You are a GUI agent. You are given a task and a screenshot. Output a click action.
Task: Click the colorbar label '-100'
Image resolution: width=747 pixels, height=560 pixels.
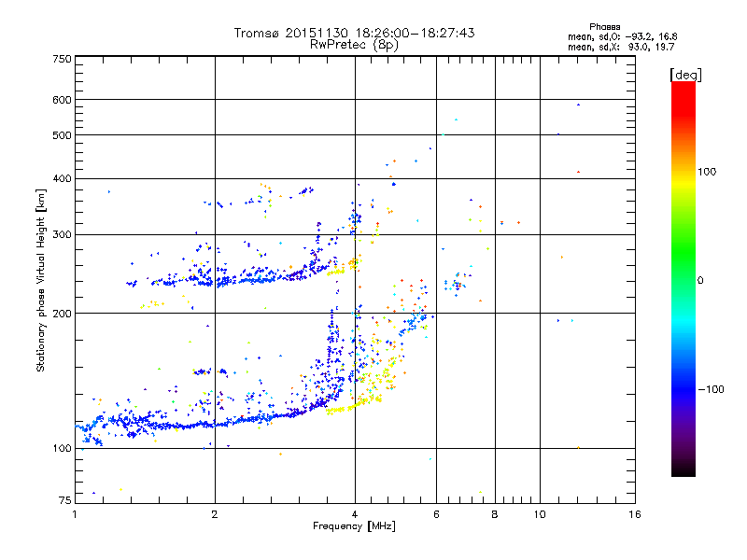pyautogui.click(x=711, y=389)
